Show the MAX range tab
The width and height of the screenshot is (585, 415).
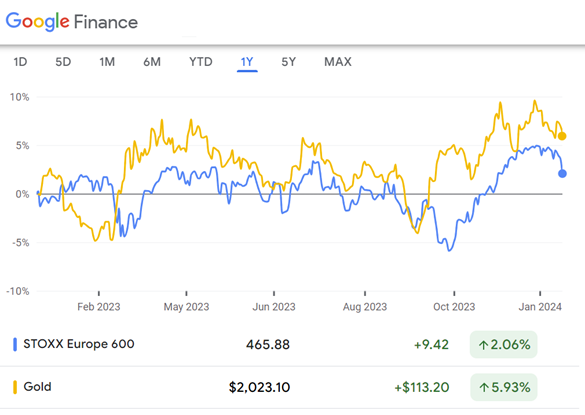tap(338, 62)
